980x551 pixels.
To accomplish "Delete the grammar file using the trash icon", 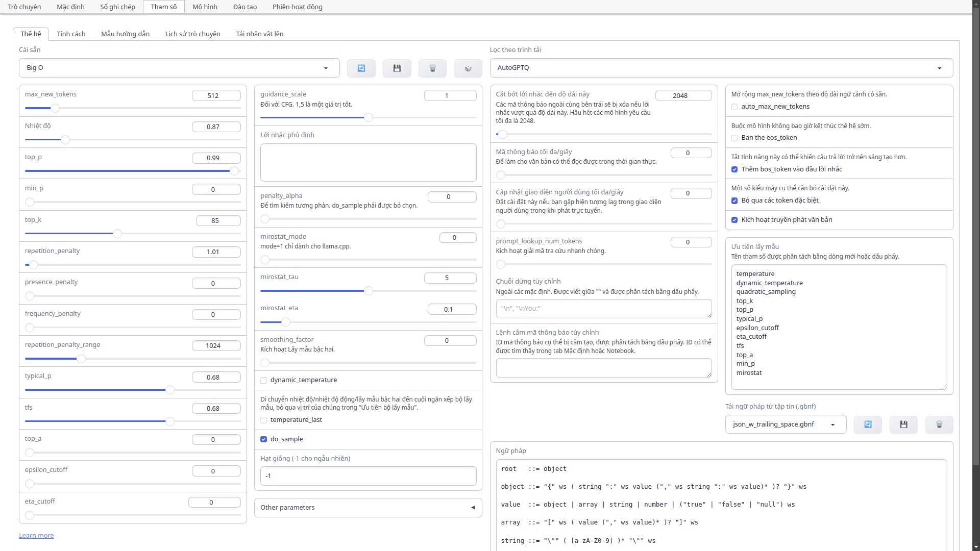I will coord(939,424).
